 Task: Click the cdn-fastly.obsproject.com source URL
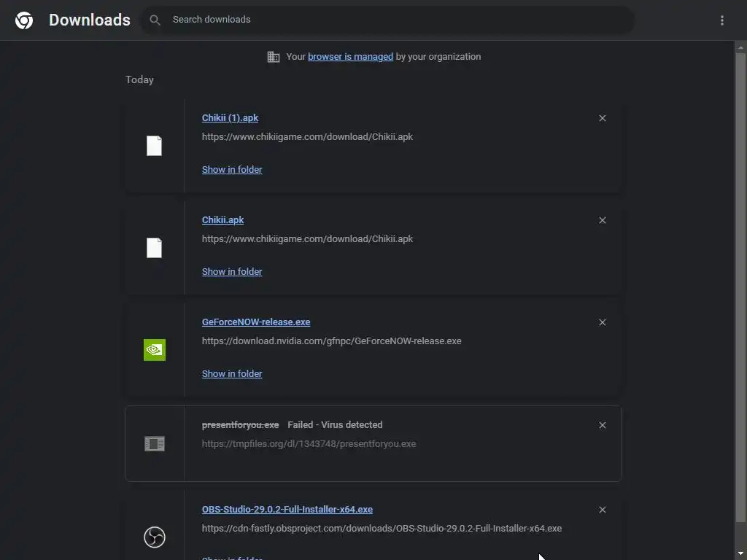point(382,528)
